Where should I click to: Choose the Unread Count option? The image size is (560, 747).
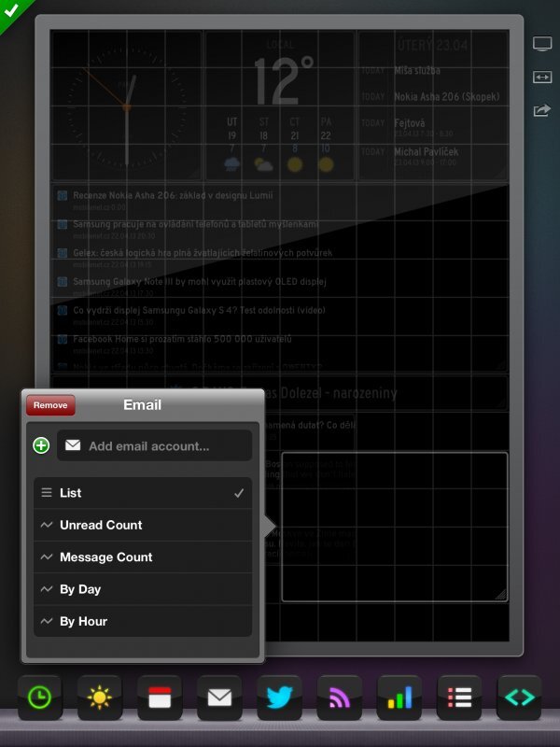click(x=143, y=525)
